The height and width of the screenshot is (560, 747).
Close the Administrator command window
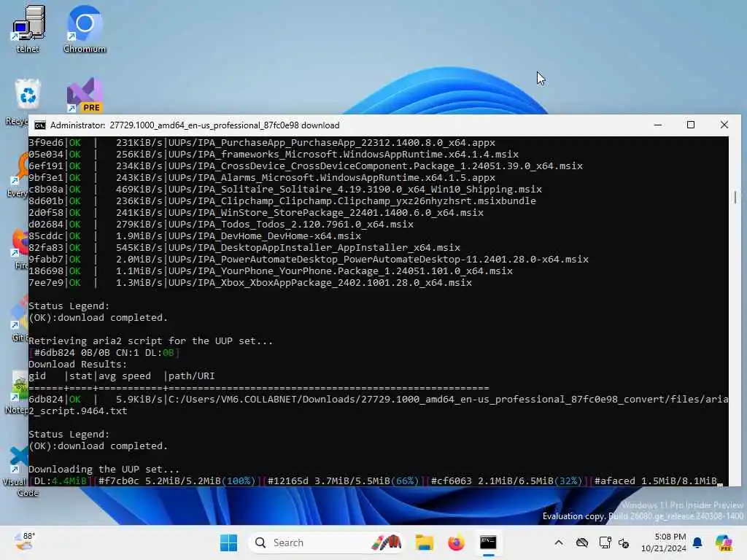724,125
